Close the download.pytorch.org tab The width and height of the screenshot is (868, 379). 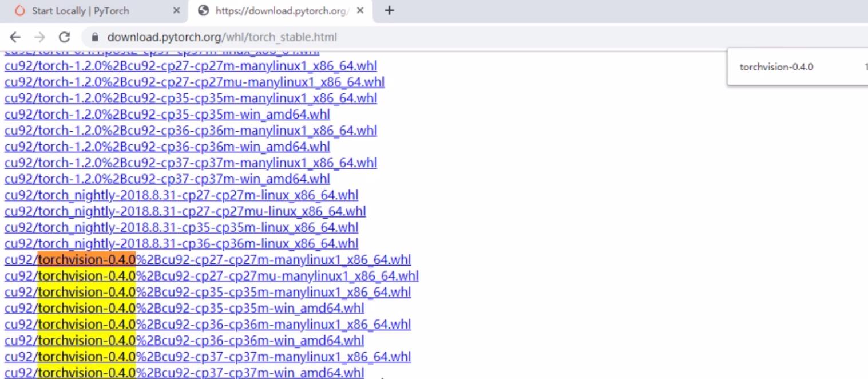[360, 10]
